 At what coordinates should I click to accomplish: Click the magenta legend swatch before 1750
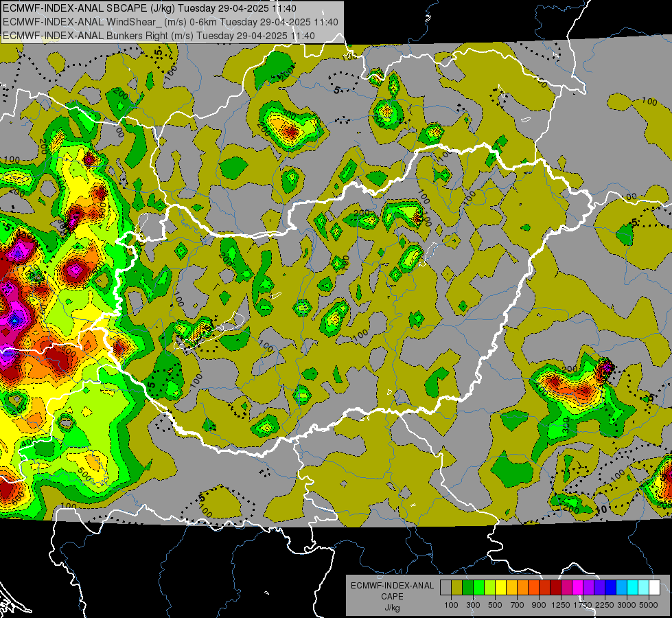pos(577,587)
